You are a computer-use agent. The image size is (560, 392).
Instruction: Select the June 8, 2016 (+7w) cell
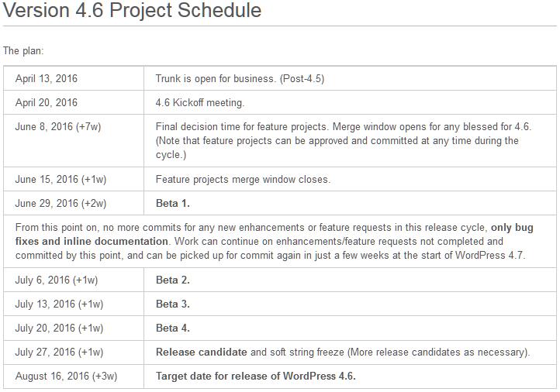click(x=74, y=140)
